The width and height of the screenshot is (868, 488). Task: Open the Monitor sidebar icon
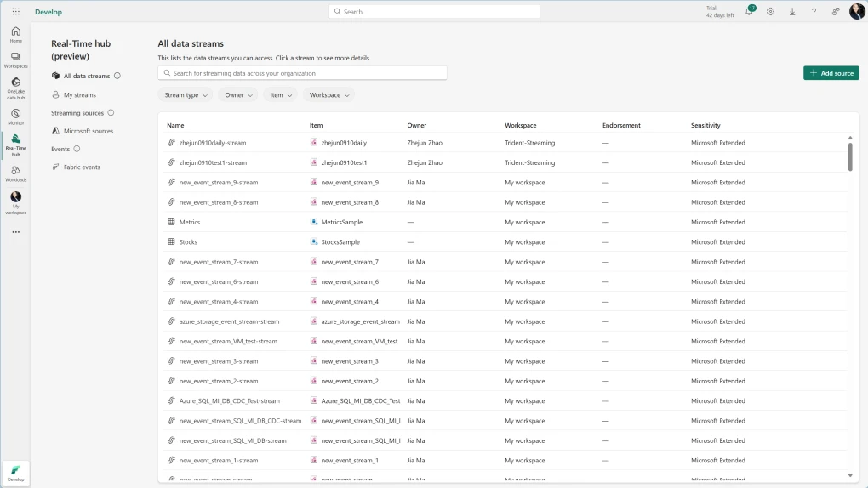pos(15,116)
